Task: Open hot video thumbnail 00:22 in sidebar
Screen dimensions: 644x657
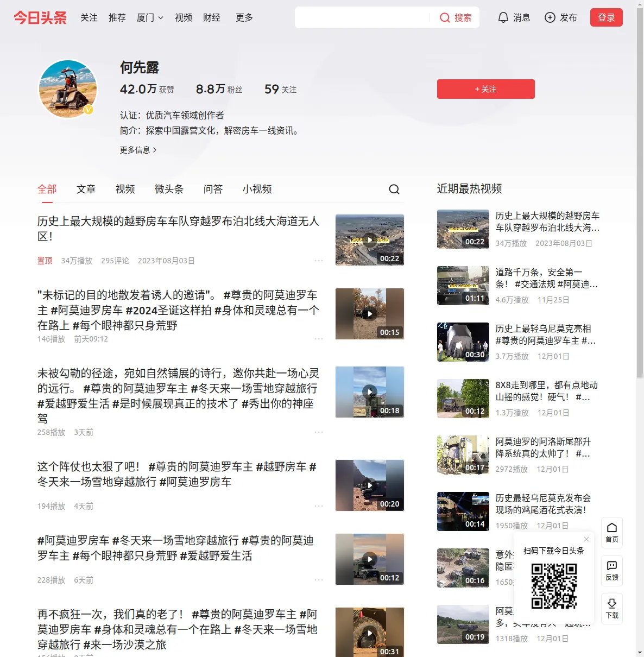Action: tap(463, 229)
